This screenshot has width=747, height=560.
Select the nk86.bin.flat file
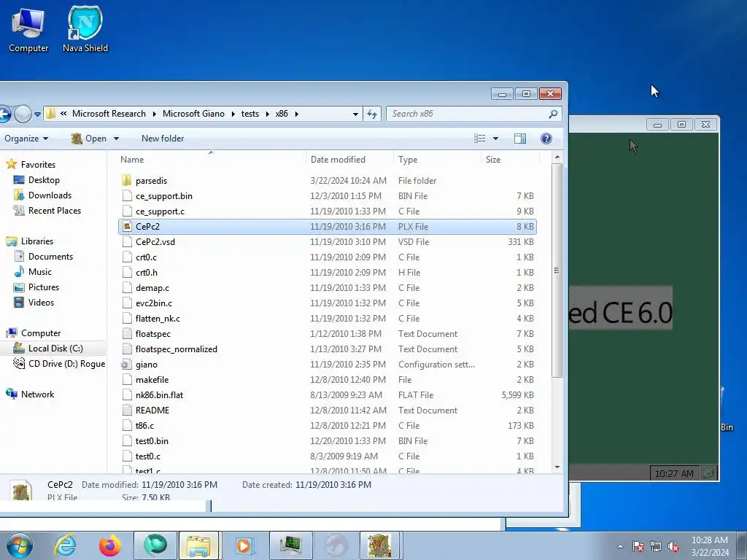[159, 394]
